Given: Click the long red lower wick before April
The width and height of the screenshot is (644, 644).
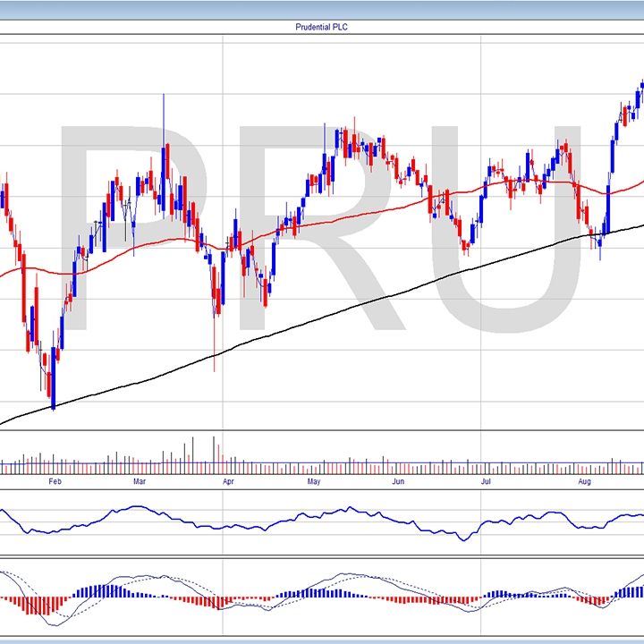Looking at the screenshot, I should [214, 344].
